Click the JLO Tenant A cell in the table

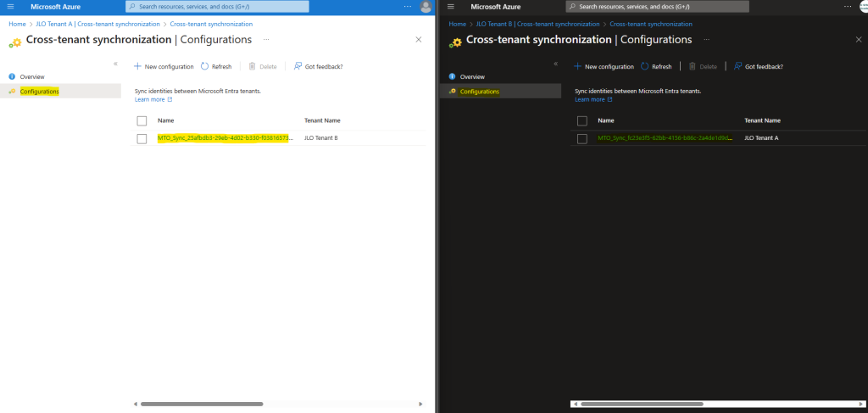761,138
